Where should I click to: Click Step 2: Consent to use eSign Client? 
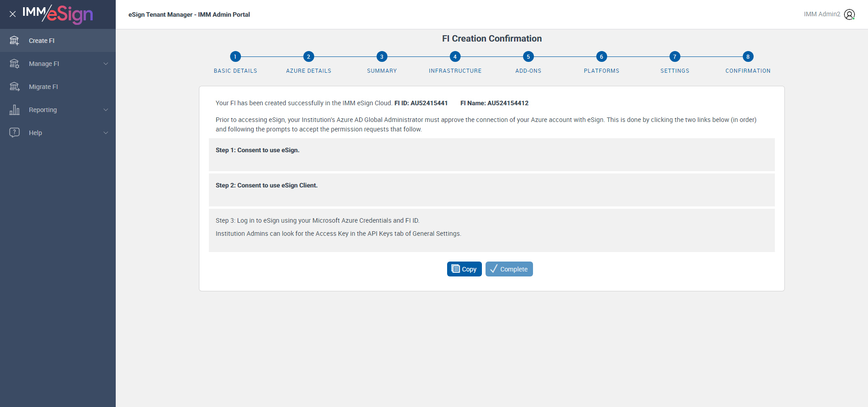coord(267,185)
